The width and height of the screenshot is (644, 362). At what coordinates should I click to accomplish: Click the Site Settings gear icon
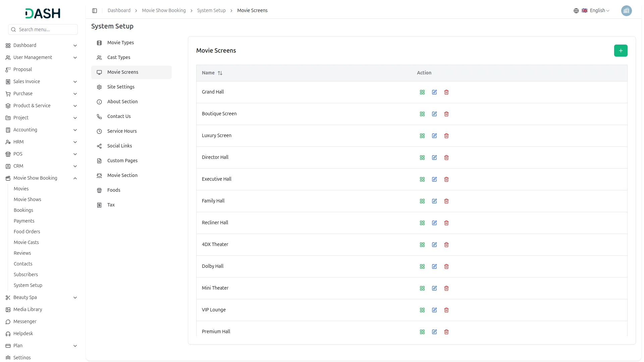99,87
